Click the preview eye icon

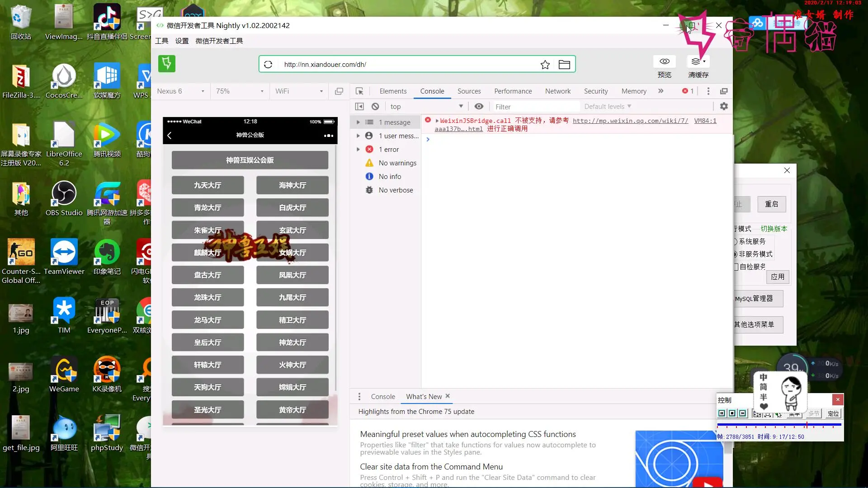664,61
